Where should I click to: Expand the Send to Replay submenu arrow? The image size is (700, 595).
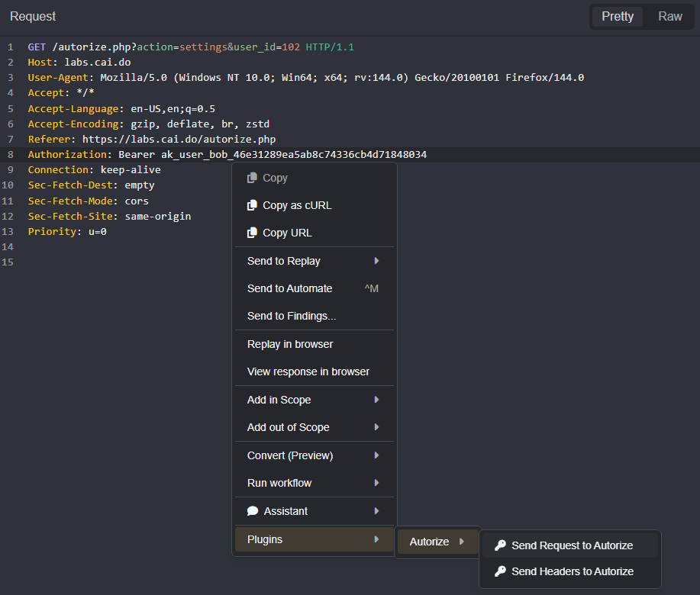(376, 261)
